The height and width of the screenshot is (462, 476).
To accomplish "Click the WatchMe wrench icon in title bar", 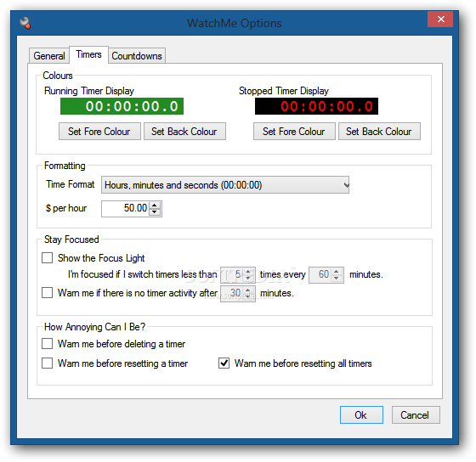I will (25, 23).
